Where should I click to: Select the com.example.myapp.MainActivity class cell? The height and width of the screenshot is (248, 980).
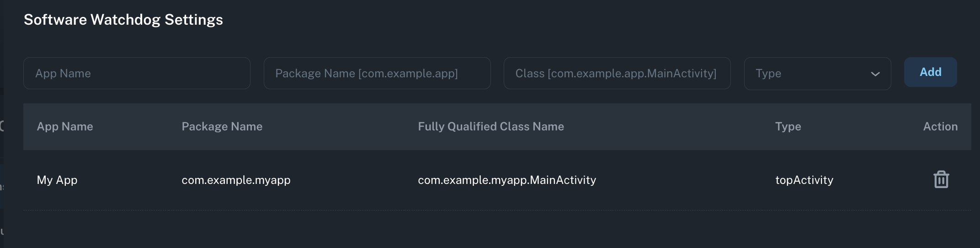point(507,180)
